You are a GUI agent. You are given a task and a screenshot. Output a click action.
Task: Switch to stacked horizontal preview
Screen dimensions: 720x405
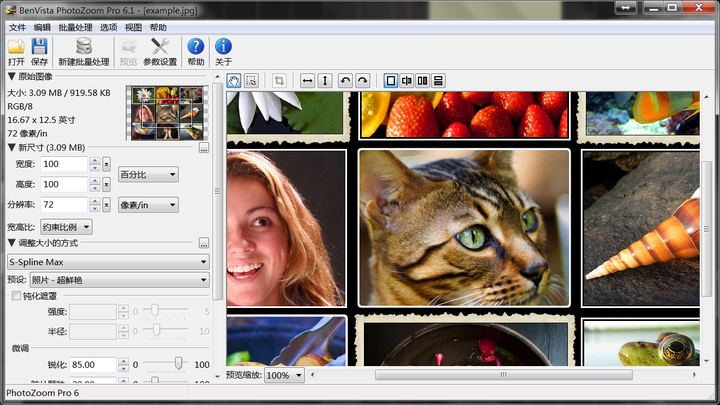[439, 81]
